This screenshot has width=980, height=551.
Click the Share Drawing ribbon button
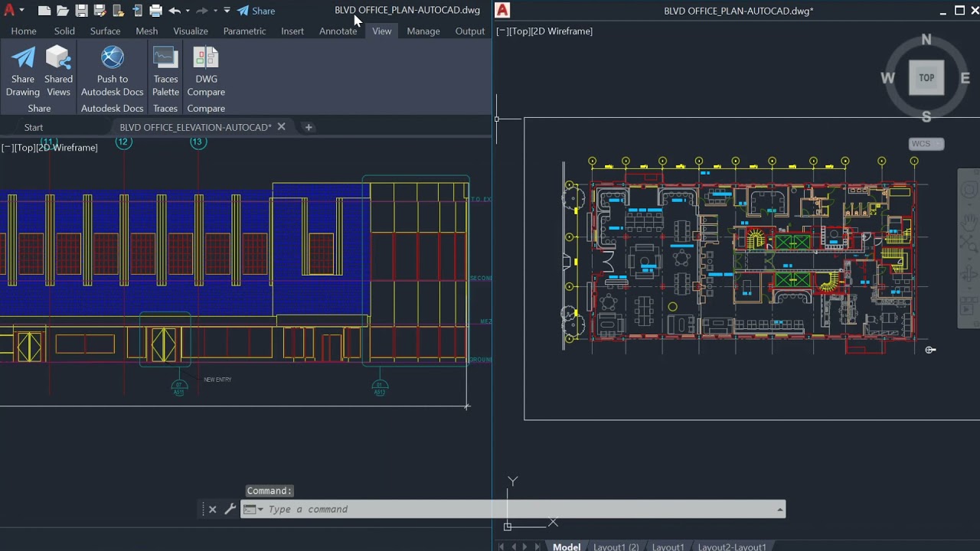coord(23,72)
